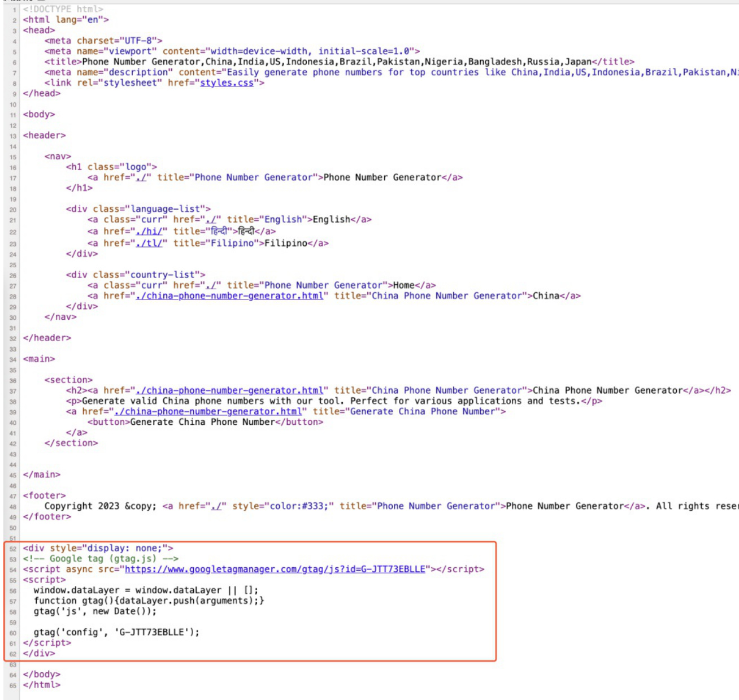Click the Google tag (gtag.js) comment
The height and width of the screenshot is (700, 739).
pos(101,559)
